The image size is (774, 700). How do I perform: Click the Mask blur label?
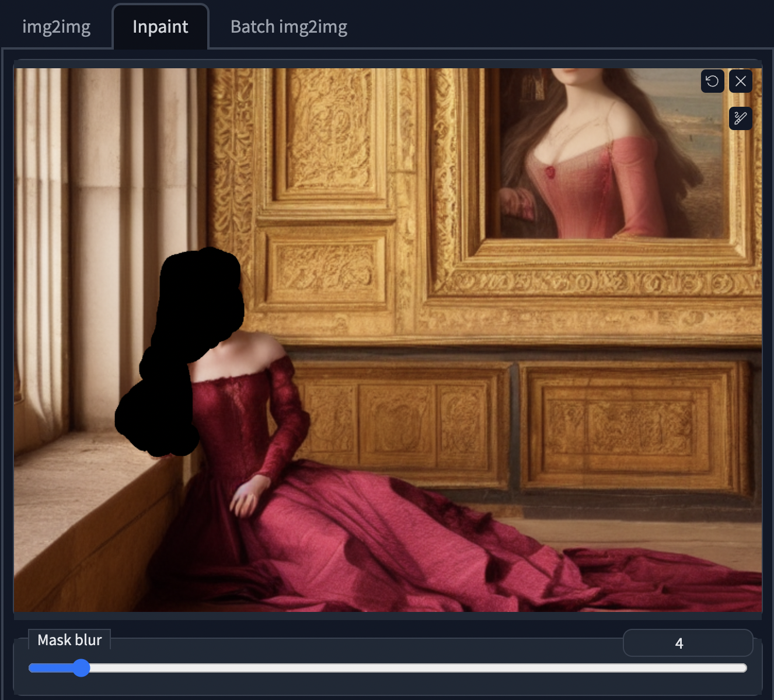[69, 640]
